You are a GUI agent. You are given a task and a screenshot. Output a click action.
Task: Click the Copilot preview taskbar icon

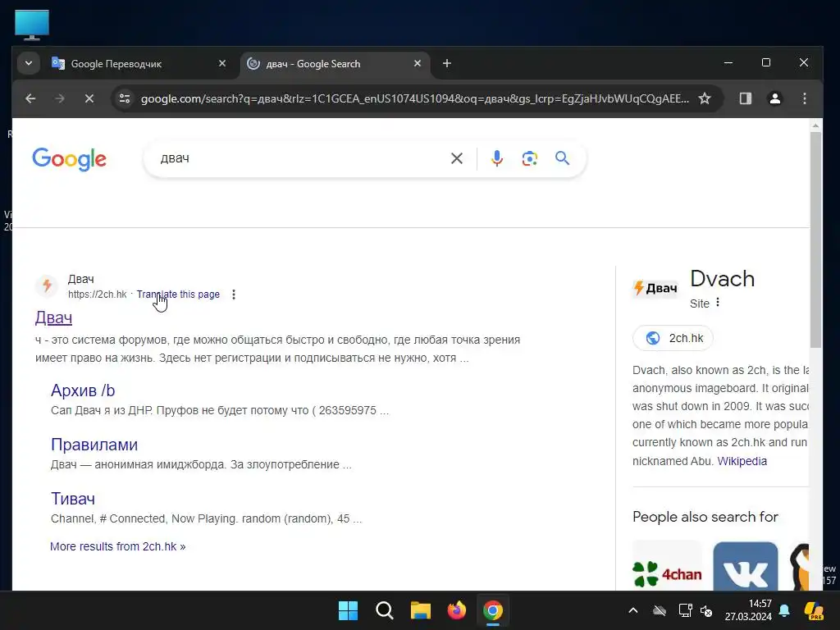(x=814, y=610)
